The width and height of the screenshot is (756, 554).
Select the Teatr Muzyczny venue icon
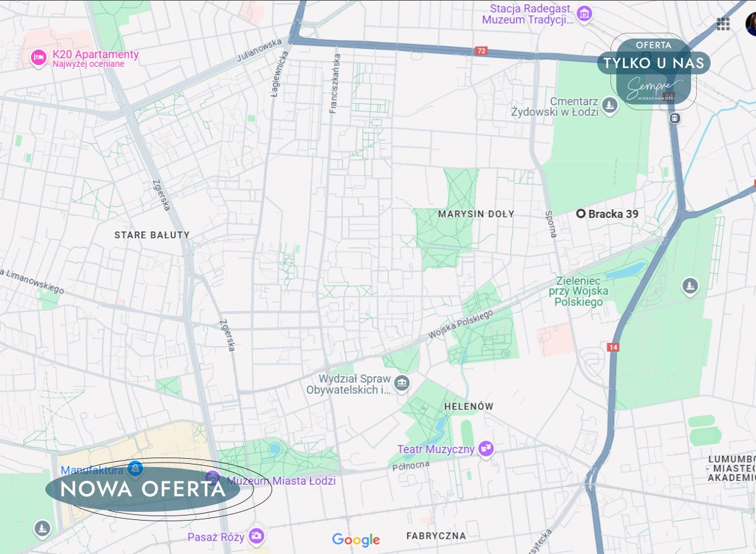tap(485, 449)
